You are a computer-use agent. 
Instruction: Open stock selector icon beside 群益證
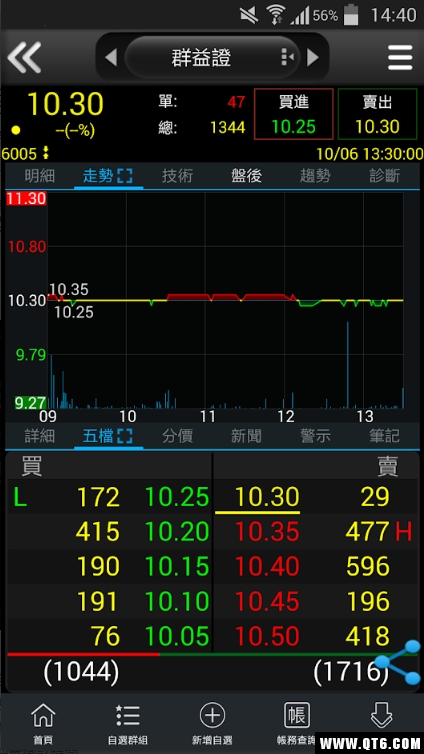(x=287, y=58)
